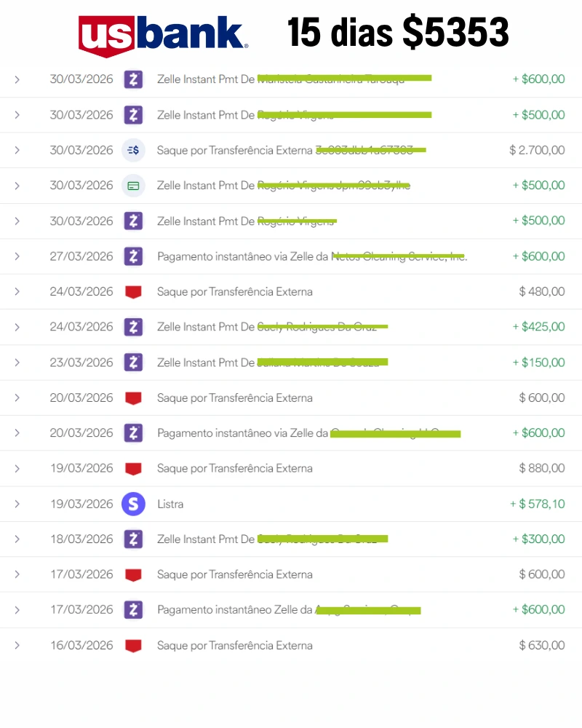
Task: Expand the +$425,00 Zelle transaction
Action: pos(17,327)
